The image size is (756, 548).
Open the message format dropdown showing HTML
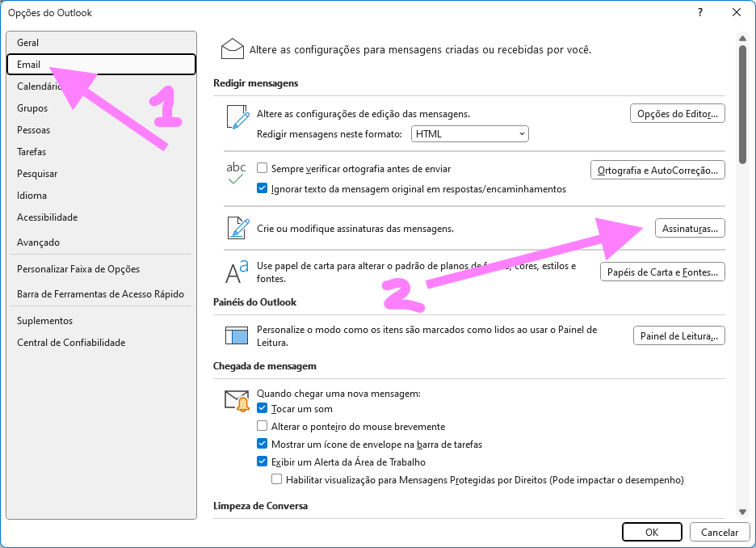coord(469,134)
